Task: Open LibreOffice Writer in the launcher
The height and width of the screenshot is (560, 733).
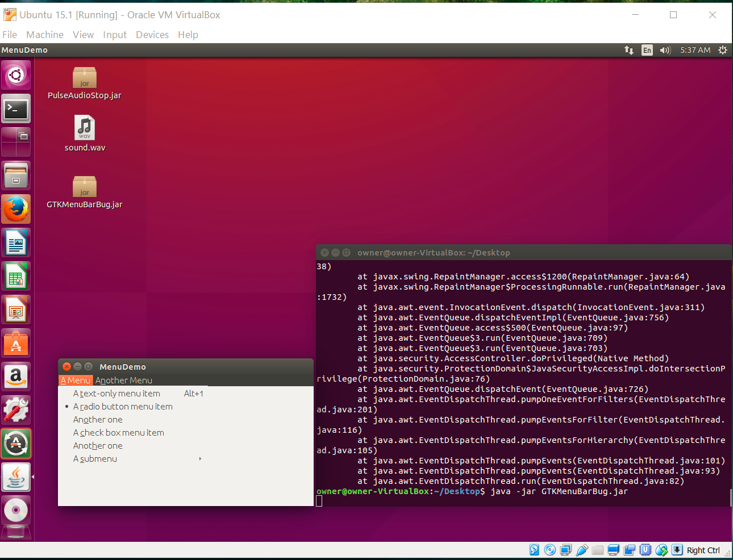Action: 16,244
